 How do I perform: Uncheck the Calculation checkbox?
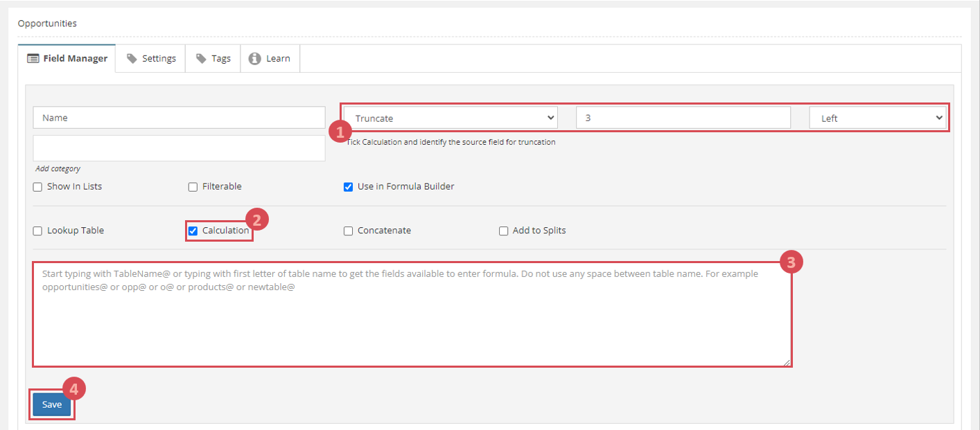tap(193, 231)
